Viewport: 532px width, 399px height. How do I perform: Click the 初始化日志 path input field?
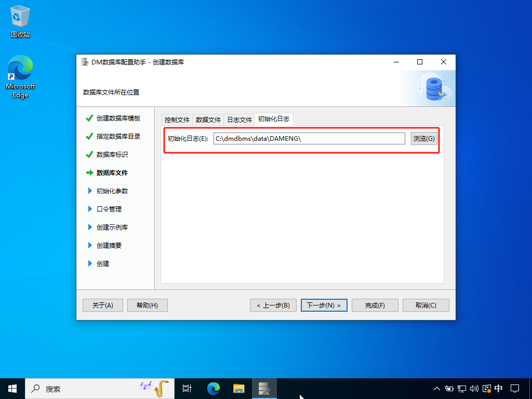pos(309,138)
